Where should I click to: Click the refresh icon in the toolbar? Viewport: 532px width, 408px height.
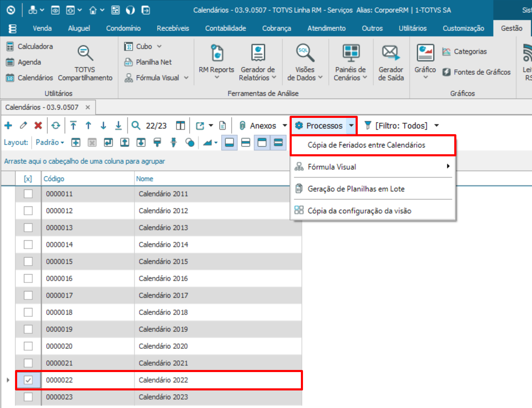(x=56, y=125)
